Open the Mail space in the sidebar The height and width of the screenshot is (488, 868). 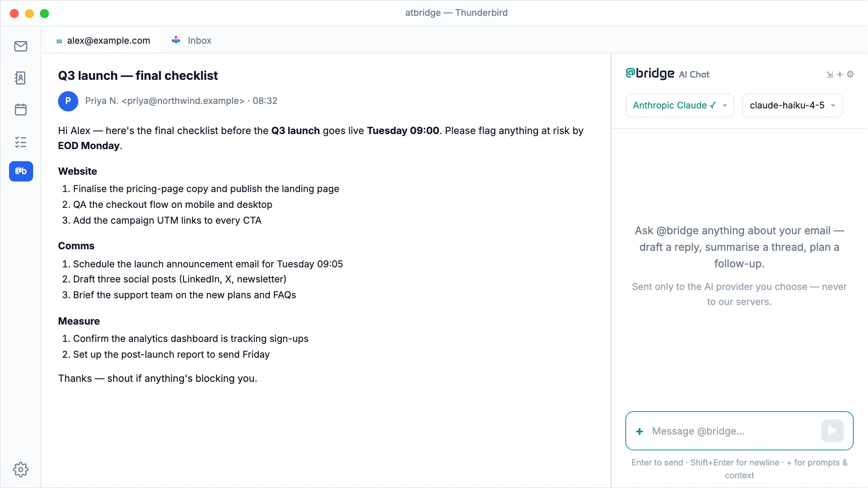(x=21, y=46)
